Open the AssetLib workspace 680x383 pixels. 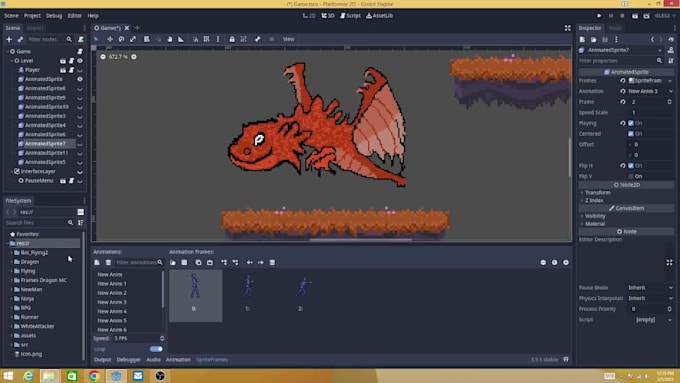pos(379,16)
